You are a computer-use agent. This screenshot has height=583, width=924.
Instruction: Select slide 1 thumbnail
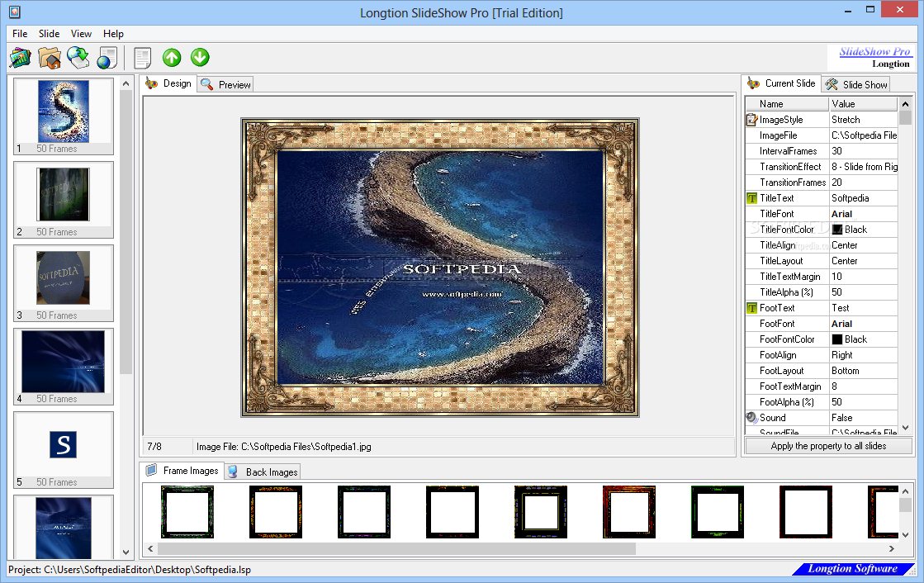(64, 116)
